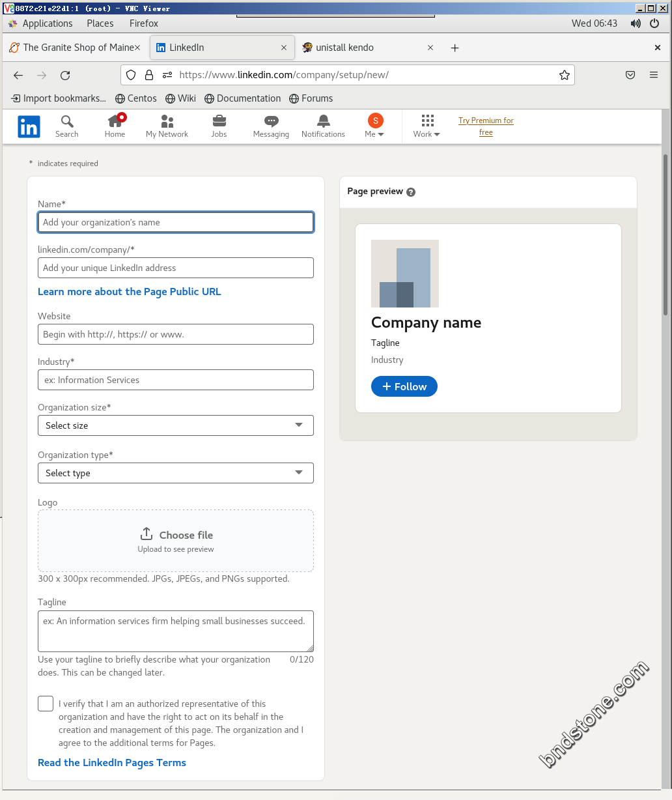The width and height of the screenshot is (672, 800).
Task: Close the Firefox window with the X button
Action: (x=658, y=48)
